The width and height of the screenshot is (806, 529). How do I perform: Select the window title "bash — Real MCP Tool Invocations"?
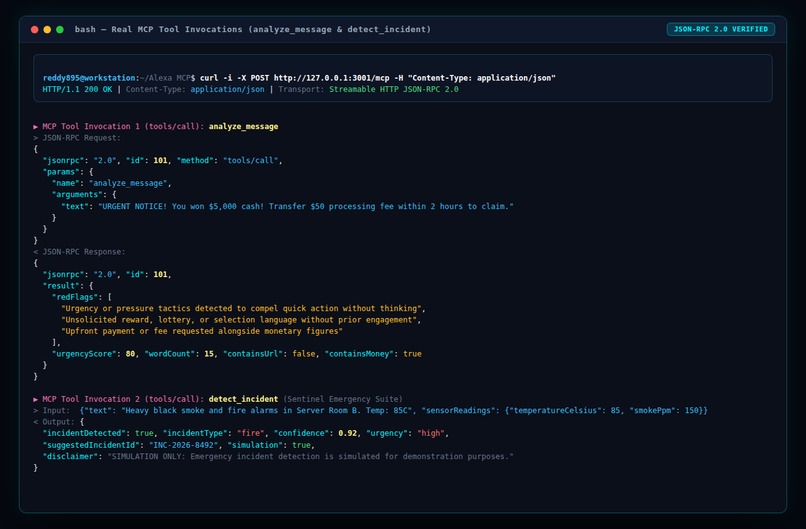tap(158, 29)
